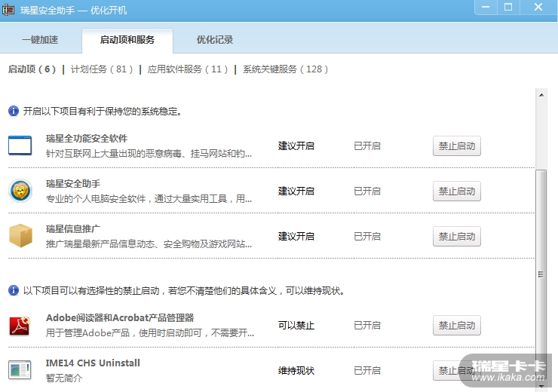
Task: Click the description starting 针对互联网上大量出现
Action: (149, 154)
